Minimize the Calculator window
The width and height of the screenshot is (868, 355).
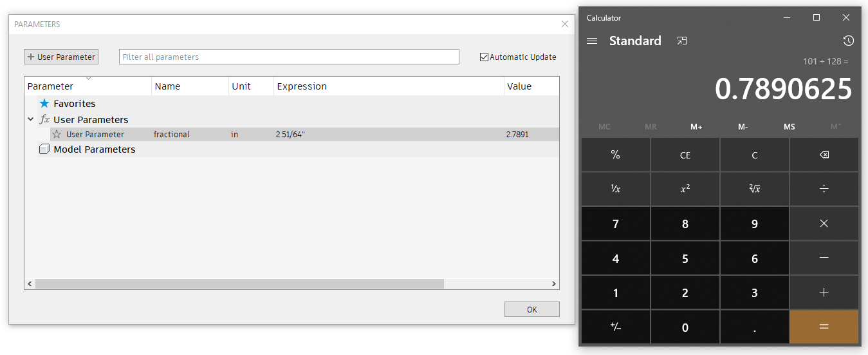pos(786,17)
